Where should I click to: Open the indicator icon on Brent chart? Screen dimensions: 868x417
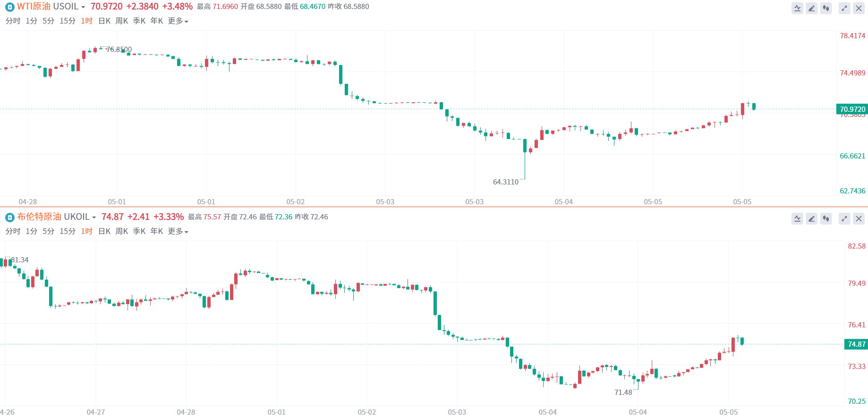point(798,218)
